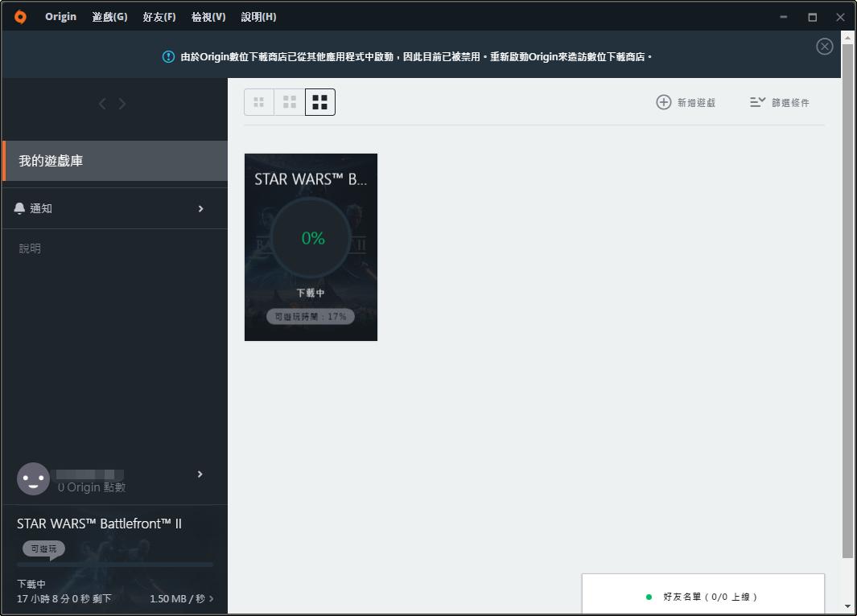Click the 新增遊戲 plus icon

coord(663,102)
